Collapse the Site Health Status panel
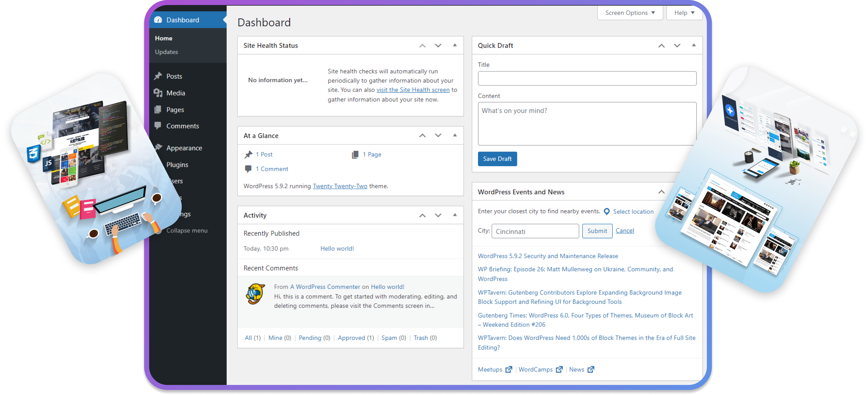 (455, 45)
